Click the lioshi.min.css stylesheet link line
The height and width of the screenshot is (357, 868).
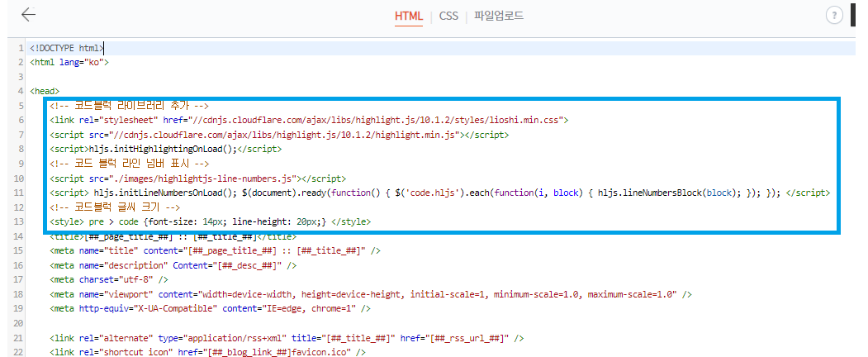pyautogui.click(x=309, y=120)
